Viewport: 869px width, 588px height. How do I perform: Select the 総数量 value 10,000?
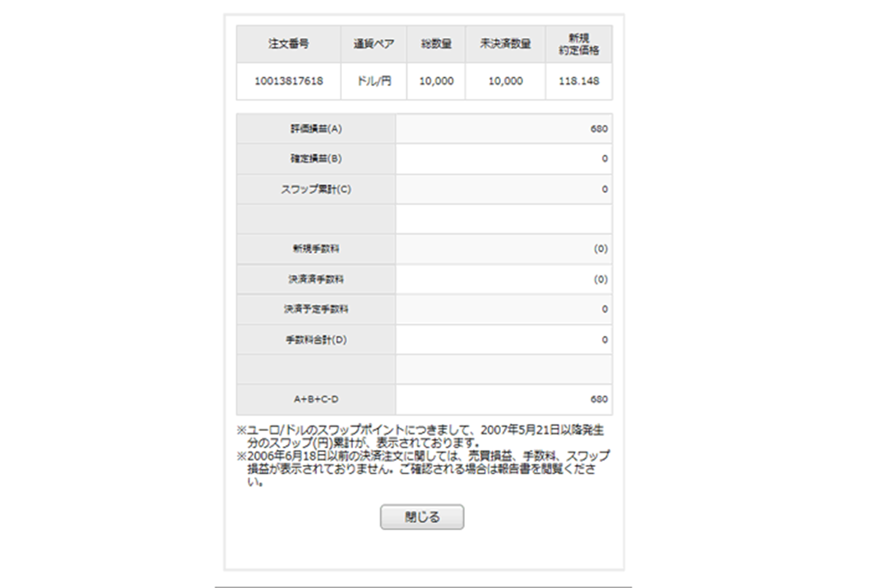coord(436,81)
